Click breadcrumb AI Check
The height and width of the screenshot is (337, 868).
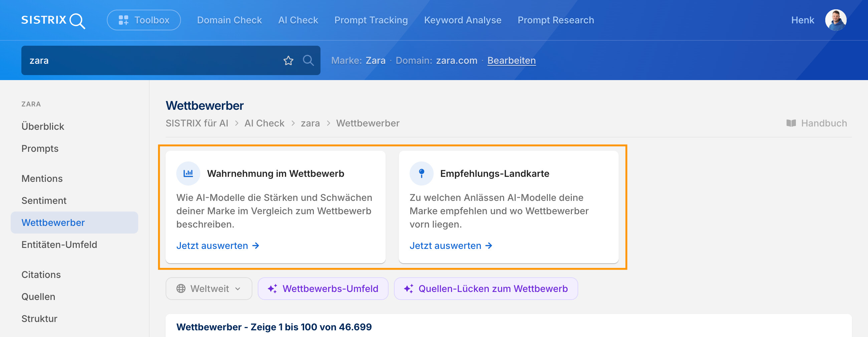tap(264, 123)
